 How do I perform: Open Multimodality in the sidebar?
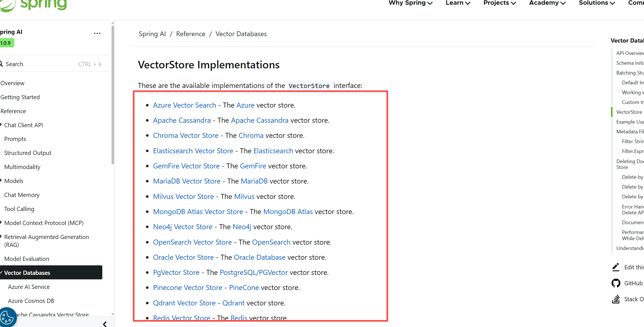coord(22,167)
